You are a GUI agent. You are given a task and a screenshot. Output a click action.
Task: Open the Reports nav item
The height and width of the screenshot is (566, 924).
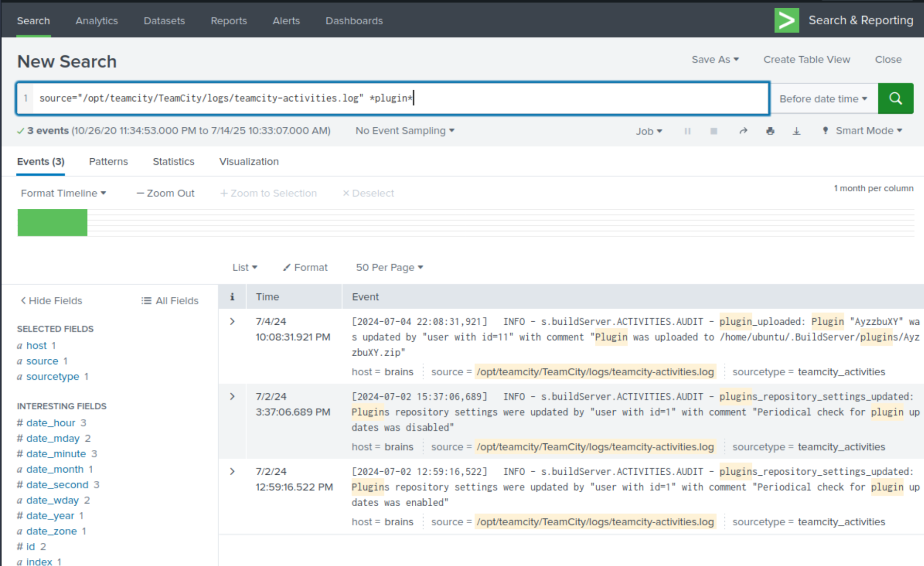(229, 21)
